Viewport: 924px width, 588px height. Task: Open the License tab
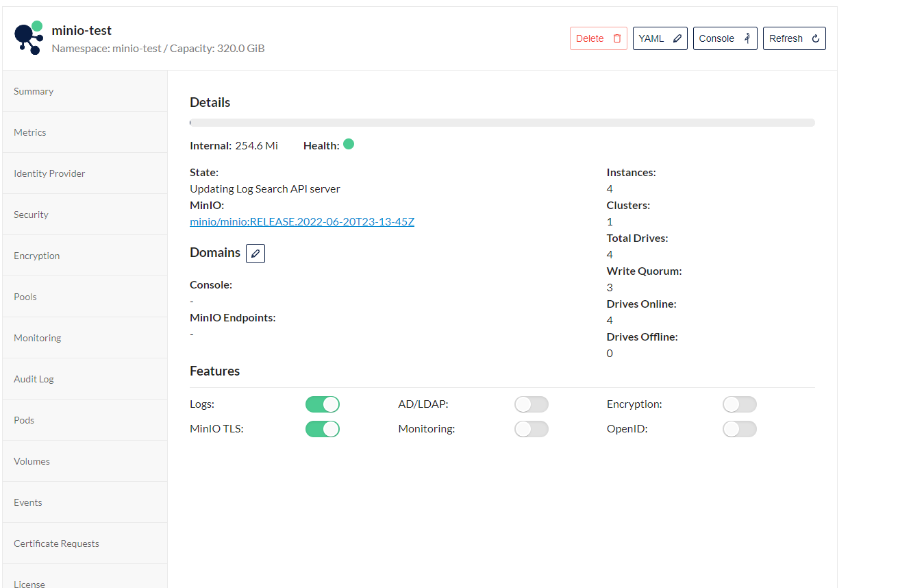point(85,576)
